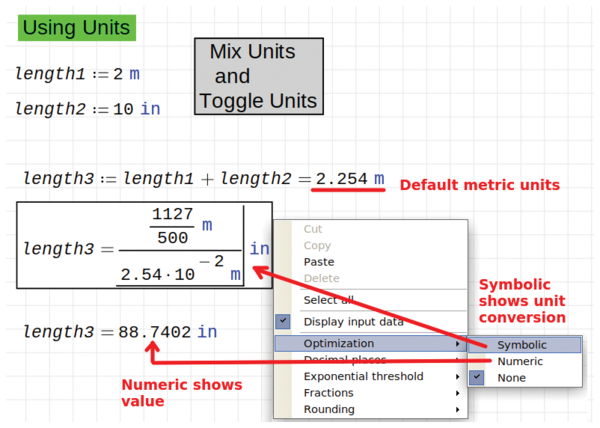Viewport: 600px width, 428px height.
Task: Click the length2 := 10 in definition
Action: 87,109
